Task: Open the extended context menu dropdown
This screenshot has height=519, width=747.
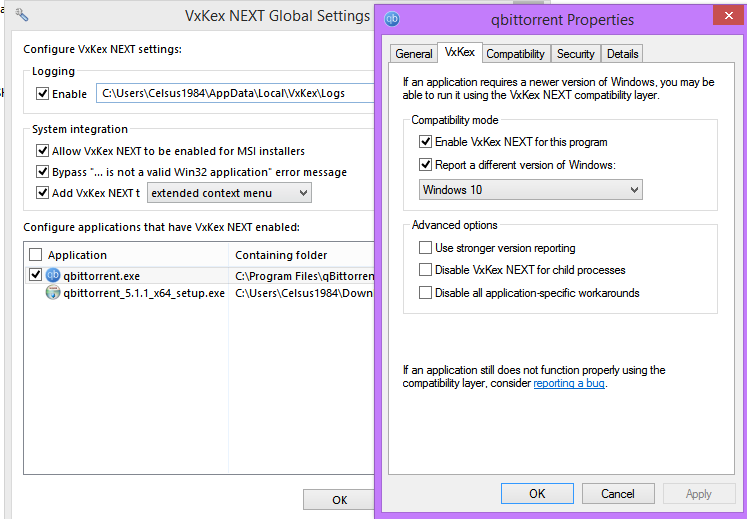Action: click(229, 193)
